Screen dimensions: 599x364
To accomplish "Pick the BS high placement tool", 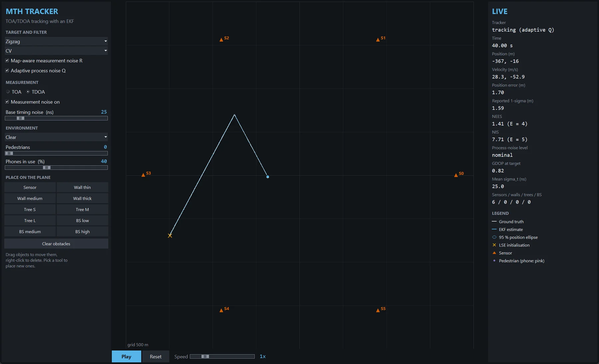I will 82,232.
